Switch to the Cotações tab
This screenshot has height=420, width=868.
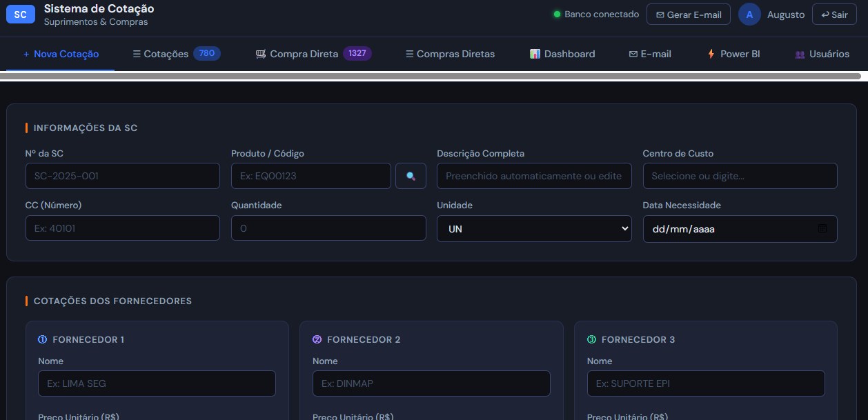pos(177,54)
